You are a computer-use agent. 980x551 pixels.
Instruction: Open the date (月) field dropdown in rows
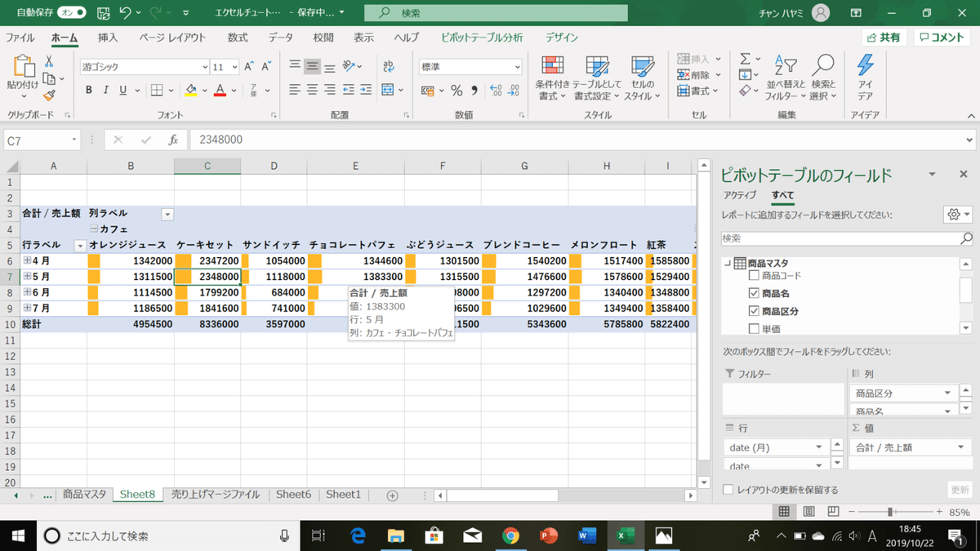[819, 447]
